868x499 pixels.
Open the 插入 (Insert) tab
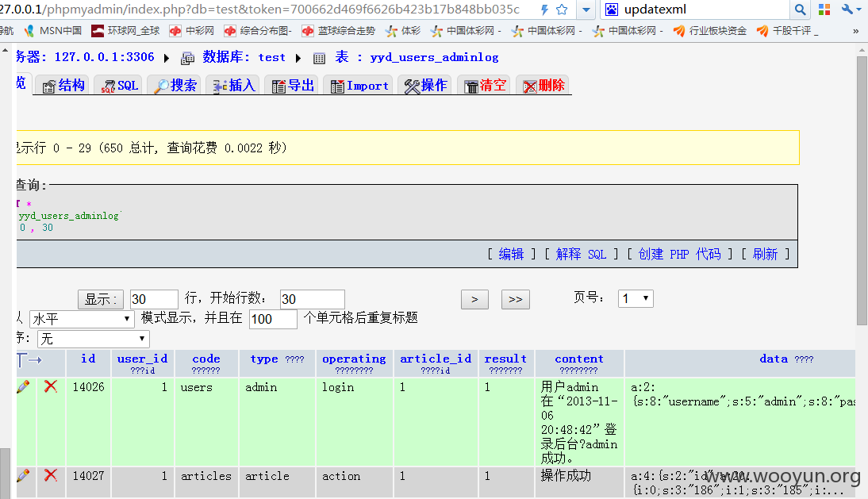coord(233,86)
